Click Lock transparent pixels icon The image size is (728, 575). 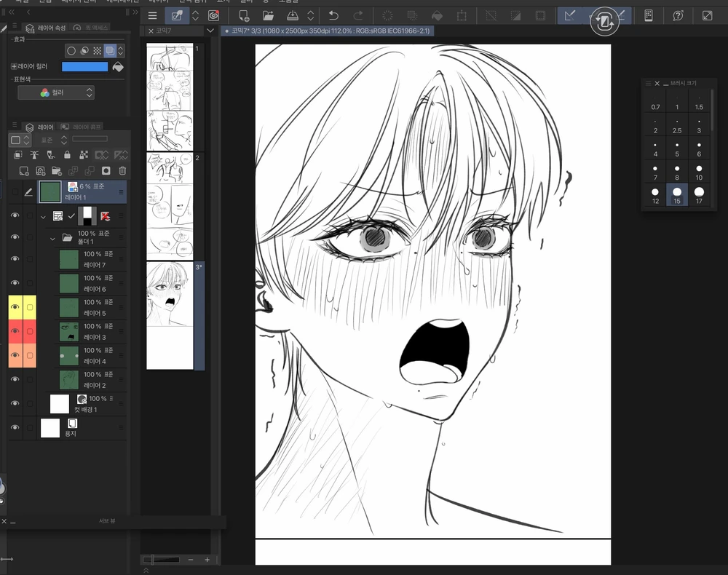[x=84, y=154]
